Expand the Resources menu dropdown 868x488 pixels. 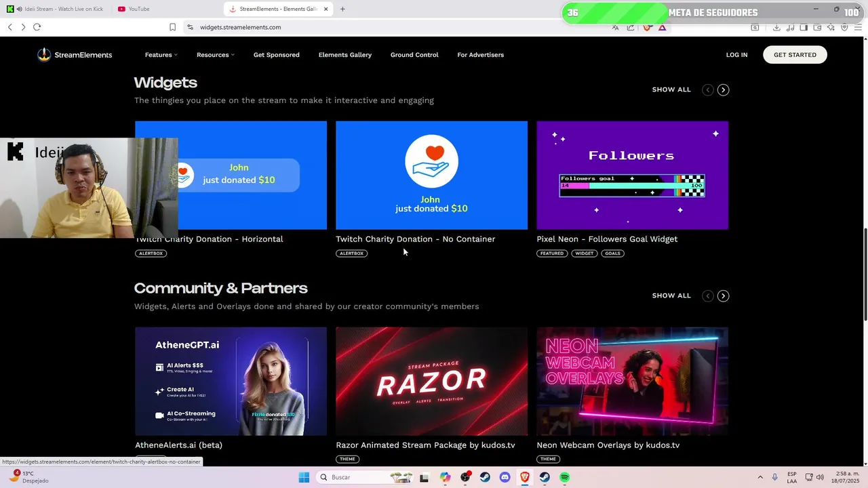click(215, 55)
